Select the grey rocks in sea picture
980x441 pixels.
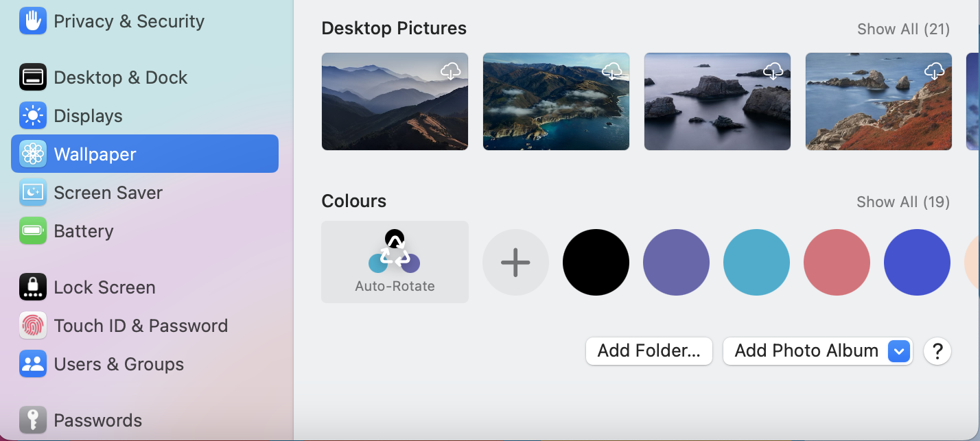tap(717, 102)
